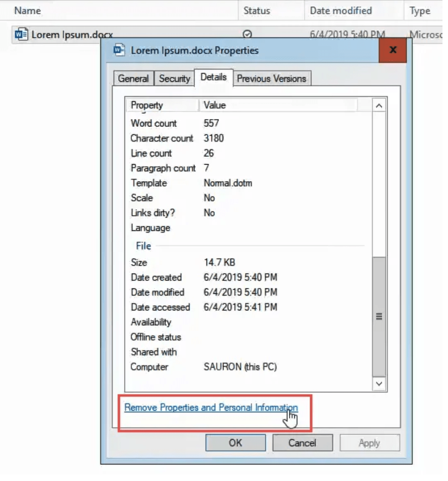The image size is (448, 481).
Task: Select the Lorem Ipsum.docx file name in Explorer
Action: point(72,34)
